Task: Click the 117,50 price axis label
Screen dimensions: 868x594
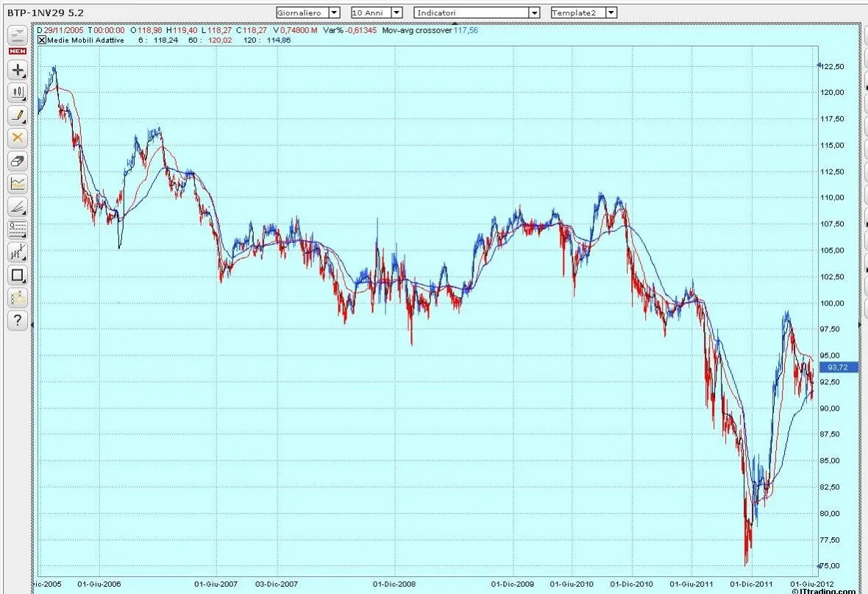Action: pyautogui.click(x=832, y=119)
